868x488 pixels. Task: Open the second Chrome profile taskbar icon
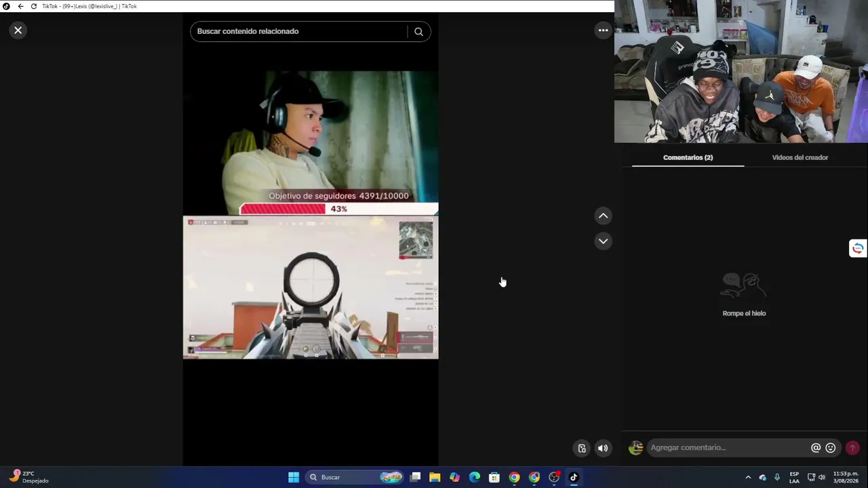click(x=534, y=477)
